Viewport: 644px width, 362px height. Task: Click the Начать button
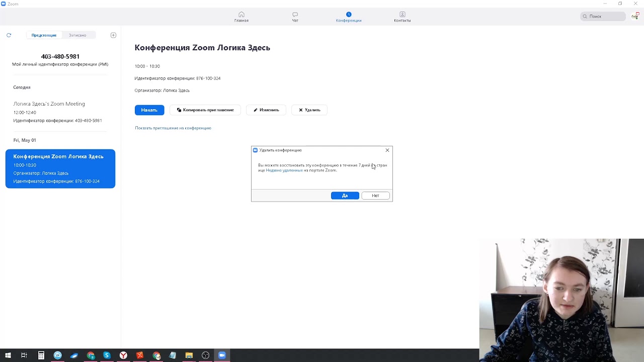(x=149, y=110)
